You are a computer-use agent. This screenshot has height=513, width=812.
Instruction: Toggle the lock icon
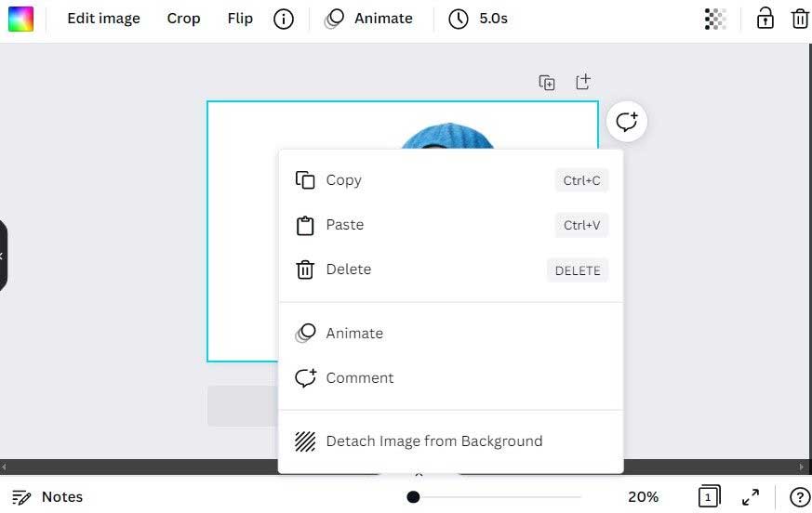tap(765, 19)
